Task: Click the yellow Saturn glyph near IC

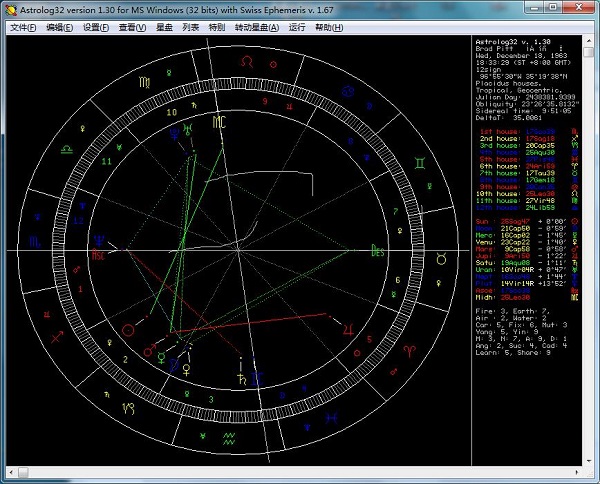Action: point(241,379)
